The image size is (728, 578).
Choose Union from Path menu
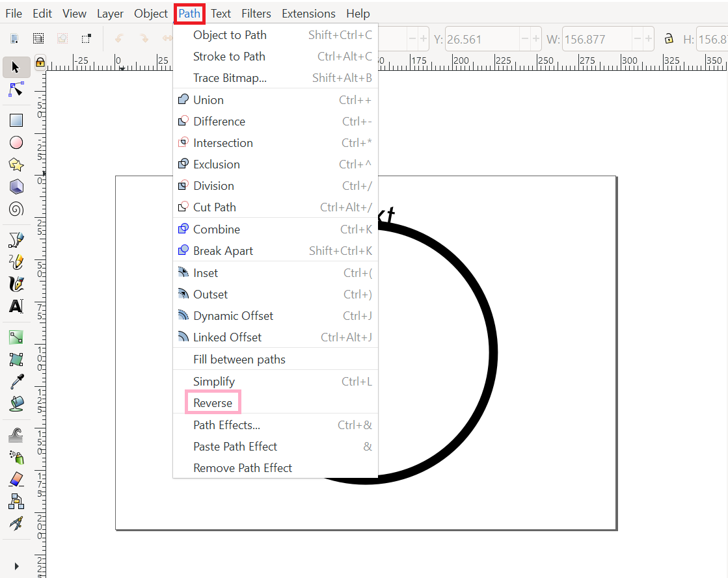276,99
